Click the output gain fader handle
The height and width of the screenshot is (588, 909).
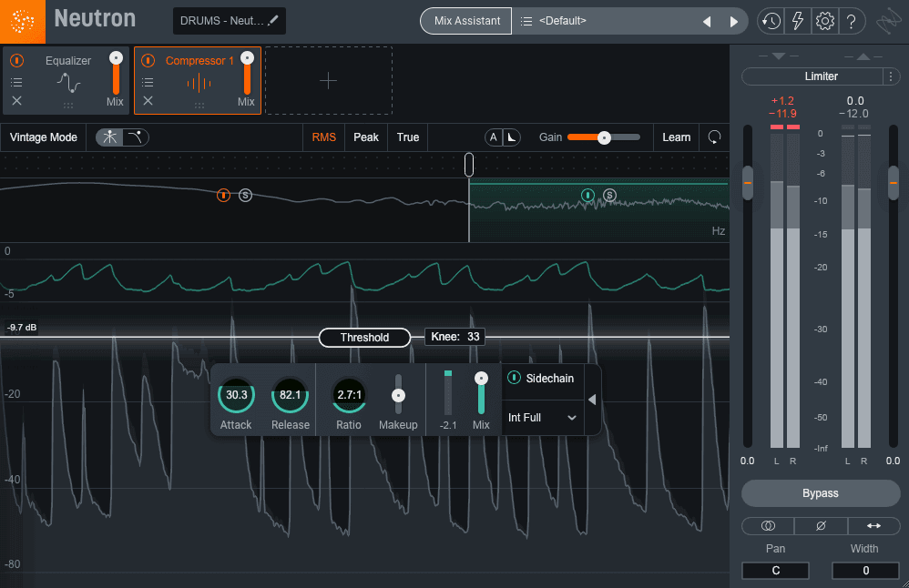(894, 182)
